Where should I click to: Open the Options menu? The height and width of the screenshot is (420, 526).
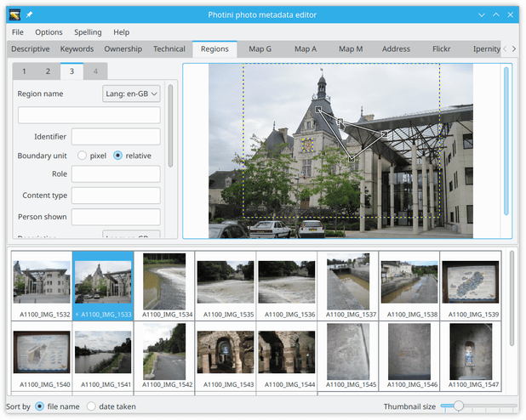[x=49, y=32]
